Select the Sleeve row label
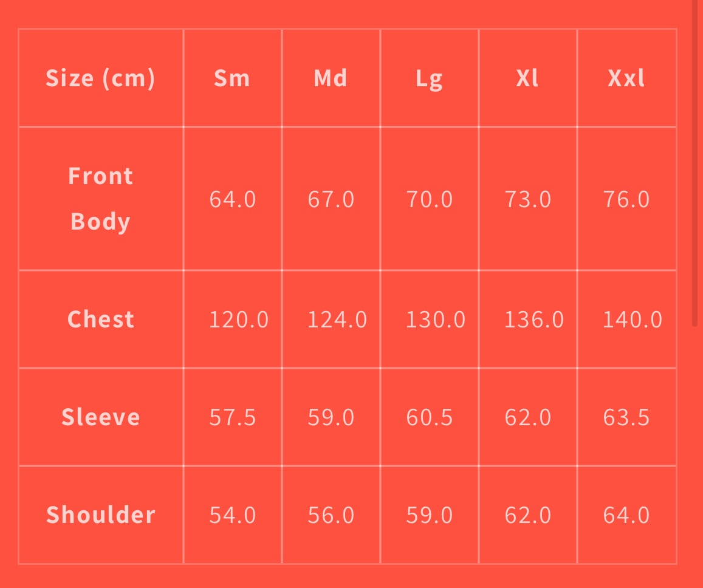The width and height of the screenshot is (703, 588). click(x=101, y=417)
